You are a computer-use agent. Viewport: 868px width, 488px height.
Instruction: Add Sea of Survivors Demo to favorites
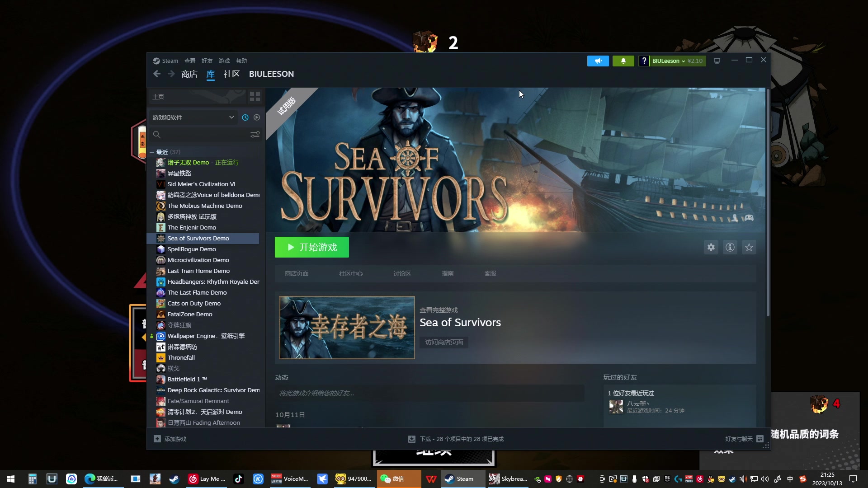(749, 247)
